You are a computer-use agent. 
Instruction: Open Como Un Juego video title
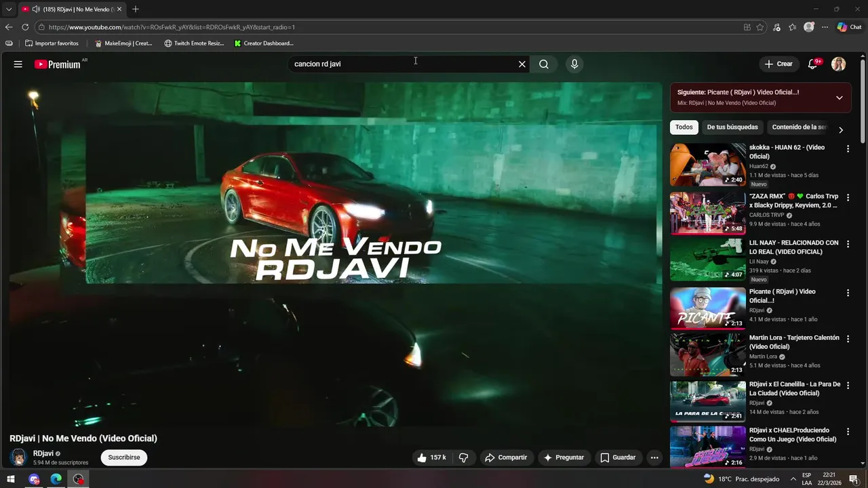(793, 435)
